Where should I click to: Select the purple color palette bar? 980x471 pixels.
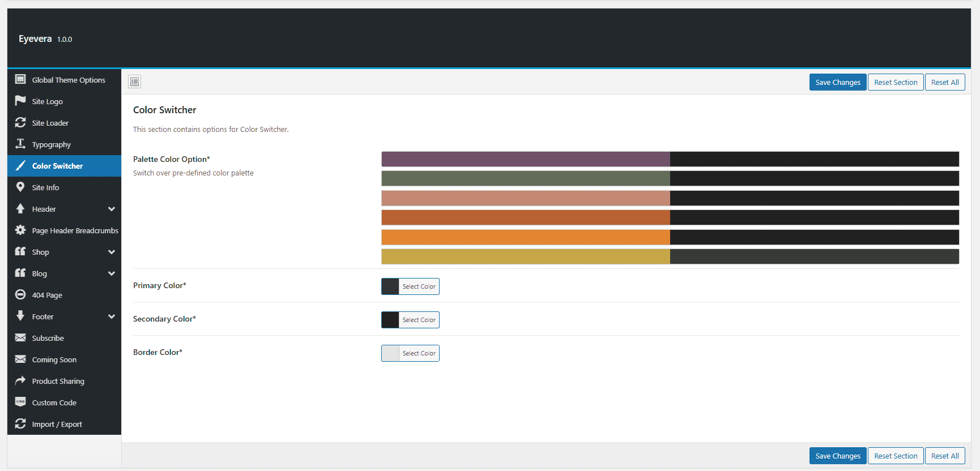tap(670, 159)
